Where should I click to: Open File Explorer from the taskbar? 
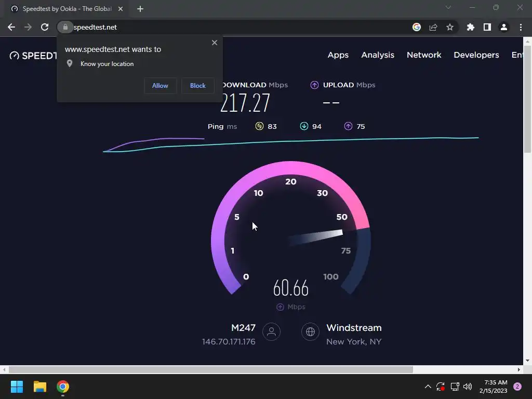pyautogui.click(x=39, y=387)
